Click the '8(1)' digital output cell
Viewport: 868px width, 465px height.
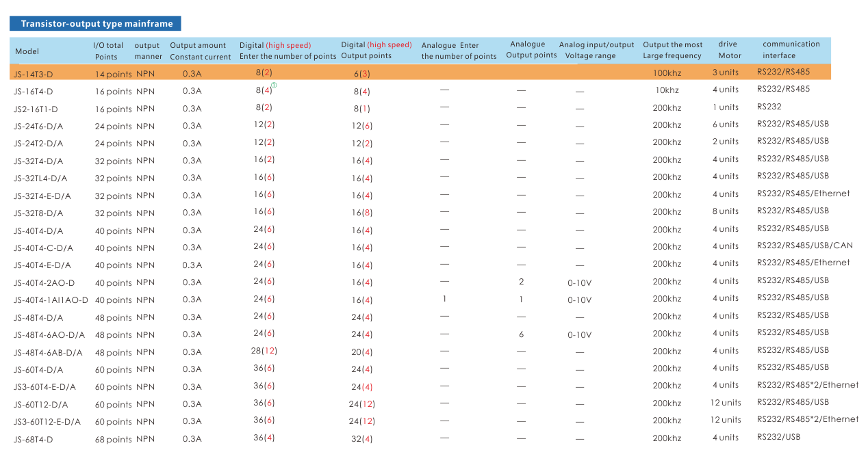(x=362, y=109)
